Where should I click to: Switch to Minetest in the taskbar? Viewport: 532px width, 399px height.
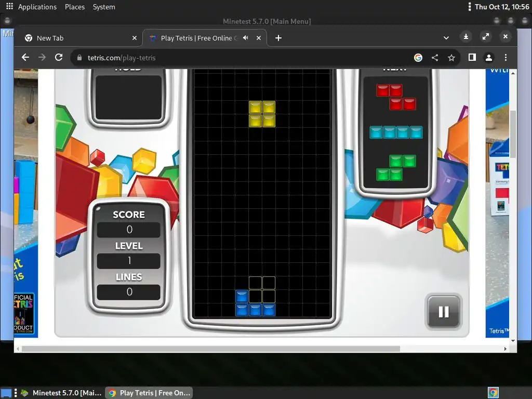[61, 393]
